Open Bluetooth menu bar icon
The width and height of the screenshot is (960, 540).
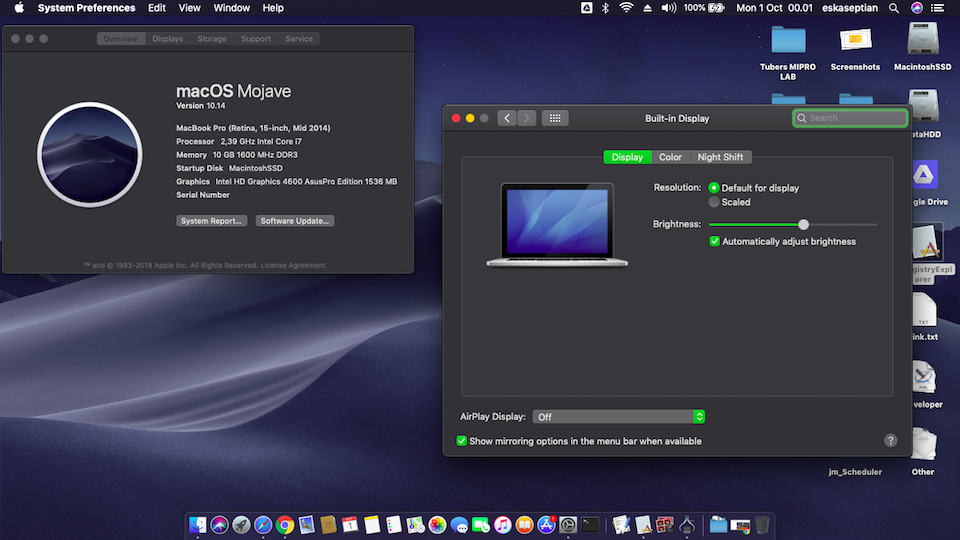(605, 8)
